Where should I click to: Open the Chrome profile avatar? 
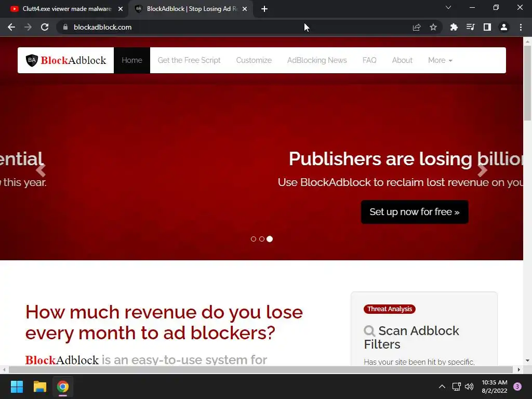tap(504, 27)
